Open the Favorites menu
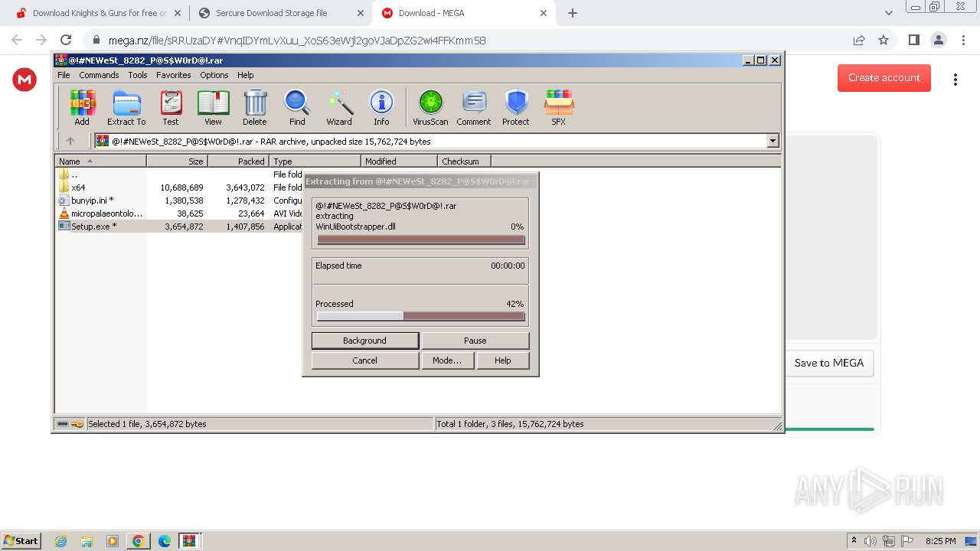The image size is (980, 551). [174, 75]
